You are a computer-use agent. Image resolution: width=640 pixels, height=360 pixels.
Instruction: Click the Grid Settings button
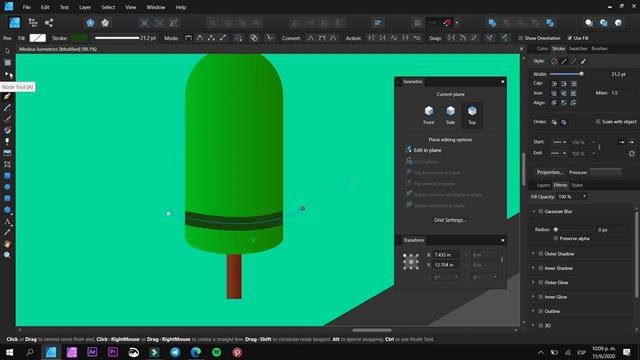[450, 220]
